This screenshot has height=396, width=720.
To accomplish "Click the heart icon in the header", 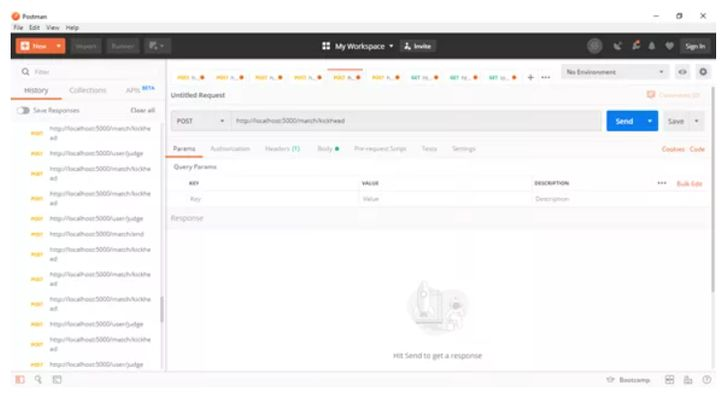I will click(x=669, y=46).
